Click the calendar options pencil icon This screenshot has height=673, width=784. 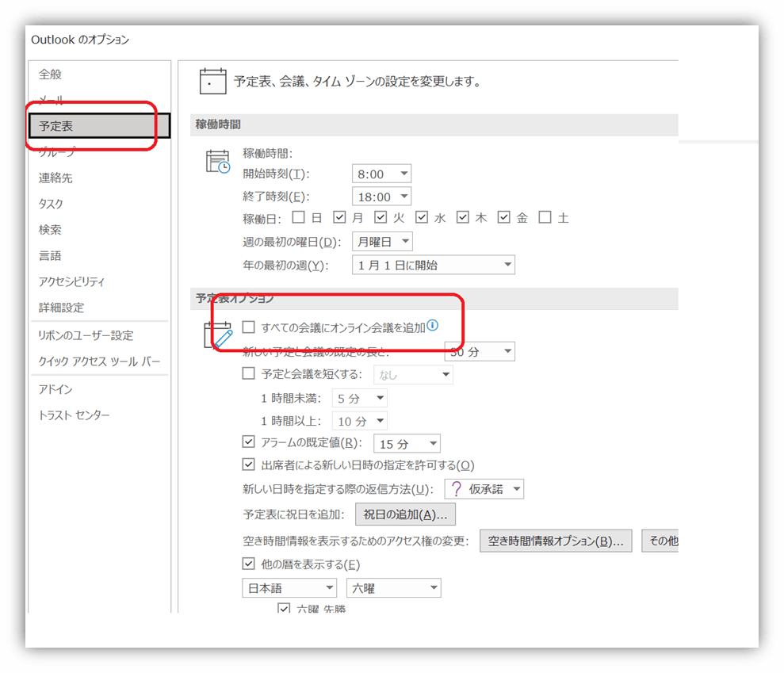pyautogui.click(x=219, y=335)
